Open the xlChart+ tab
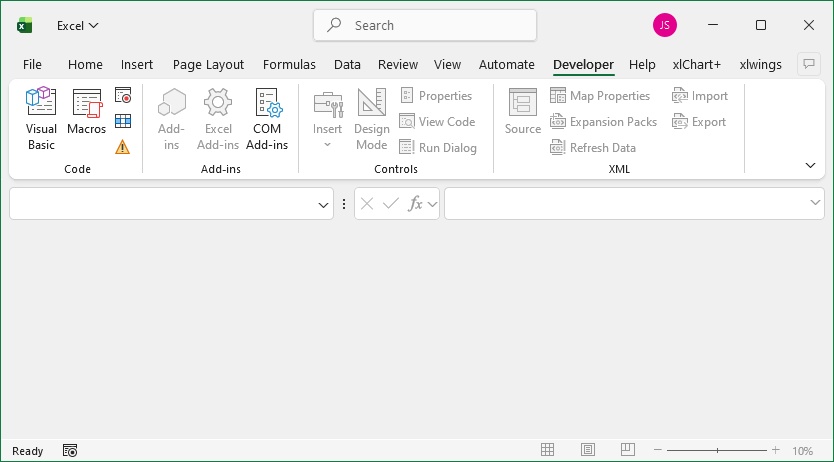Screen dimensions: 834x462 (696, 64)
